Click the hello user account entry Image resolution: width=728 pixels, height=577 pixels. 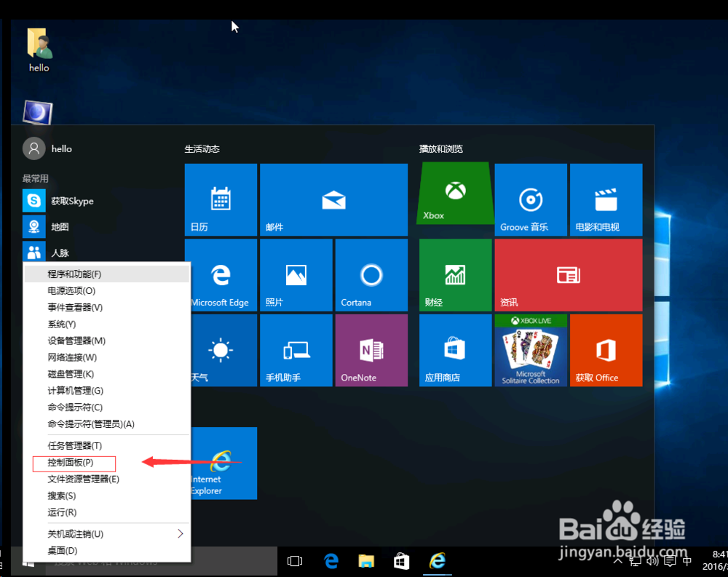61,148
